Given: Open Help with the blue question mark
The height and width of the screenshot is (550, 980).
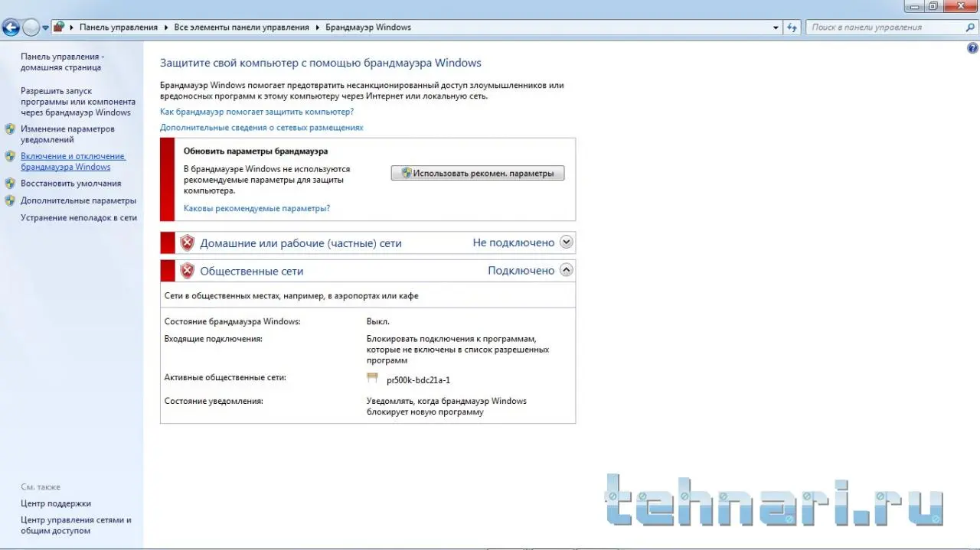Looking at the screenshot, I should [973, 47].
